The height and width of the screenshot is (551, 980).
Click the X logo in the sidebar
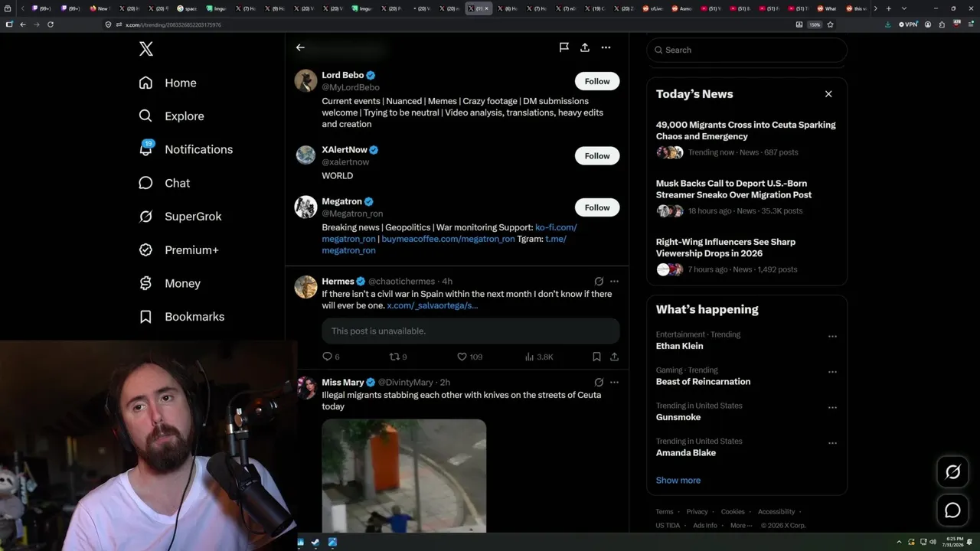(146, 49)
